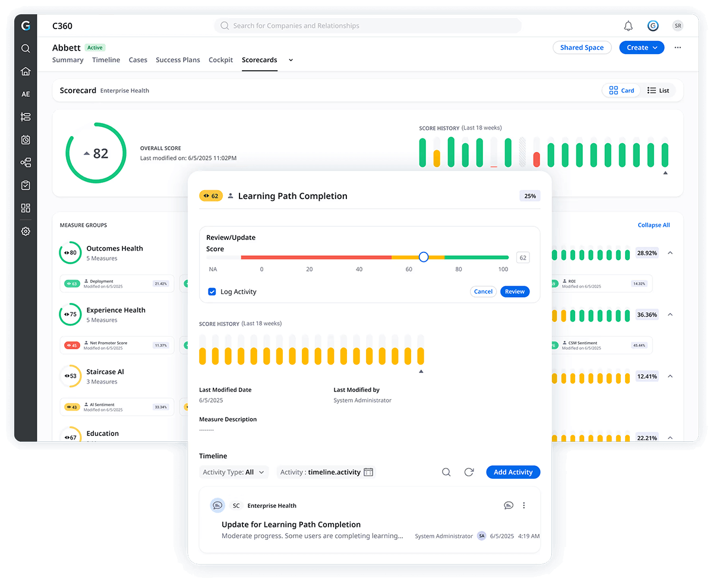Open the three-dot more options menu in the header

coord(678,48)
